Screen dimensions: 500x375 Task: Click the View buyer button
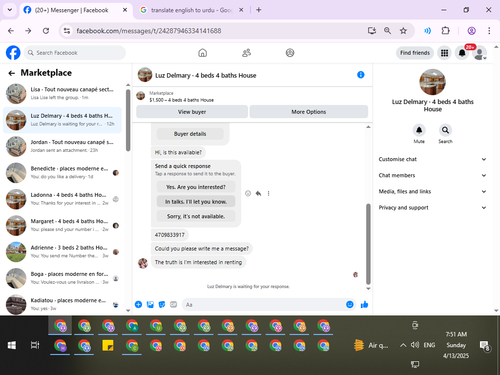coord(192,112)
